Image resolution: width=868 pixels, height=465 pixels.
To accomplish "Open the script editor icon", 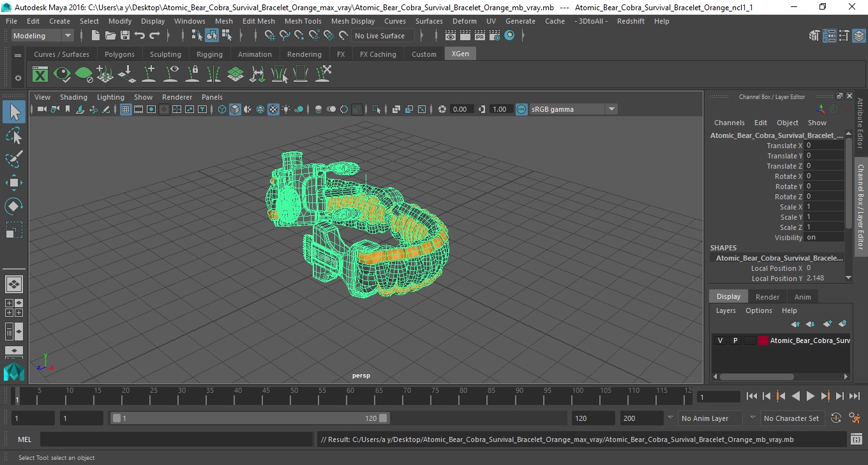I will pos(857,439).
